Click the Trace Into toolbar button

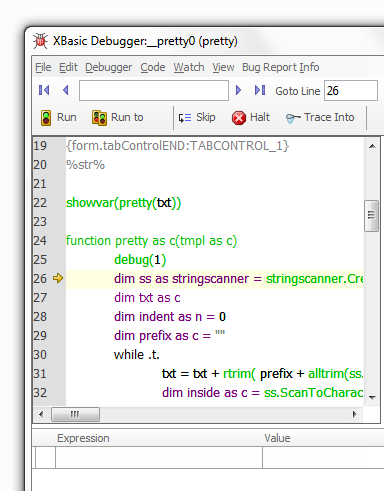coord(320,118)
